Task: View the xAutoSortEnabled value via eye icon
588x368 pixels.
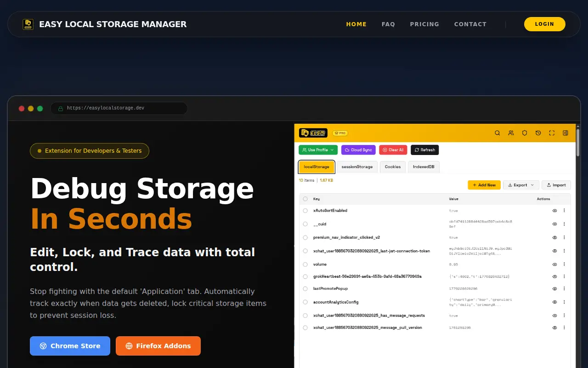Action: (554, 211)
